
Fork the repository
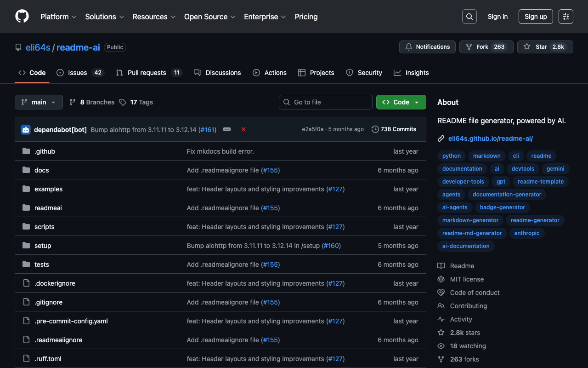[x=486, y=47]
